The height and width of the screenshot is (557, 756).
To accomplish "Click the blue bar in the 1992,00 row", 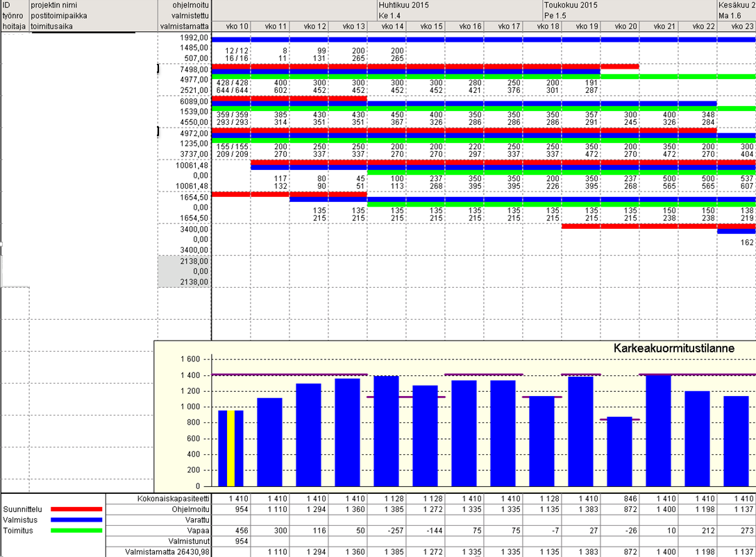I will click(x=484, y=40).
